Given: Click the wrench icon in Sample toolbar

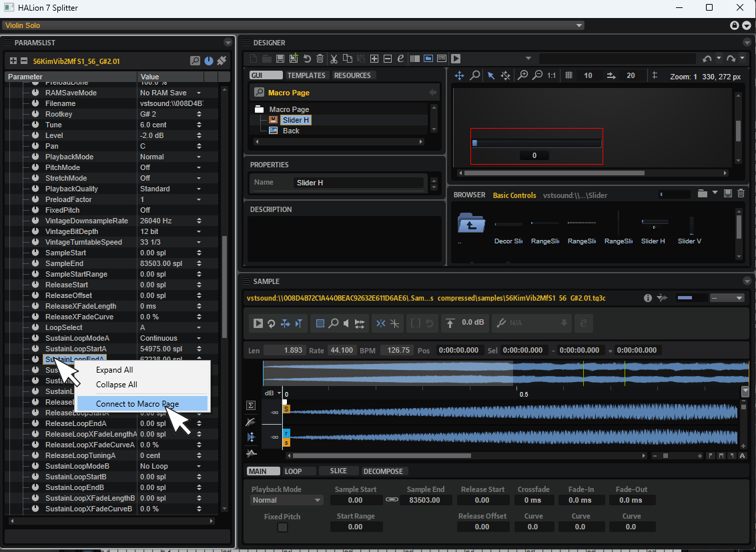Looking at the screenshot, I should [501, 323].
